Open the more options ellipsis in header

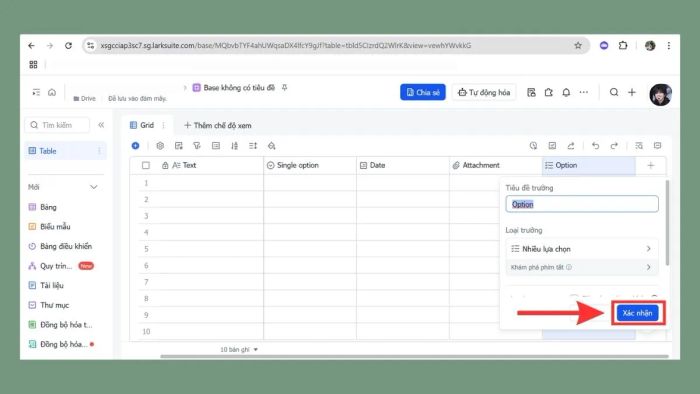point(583,92)
